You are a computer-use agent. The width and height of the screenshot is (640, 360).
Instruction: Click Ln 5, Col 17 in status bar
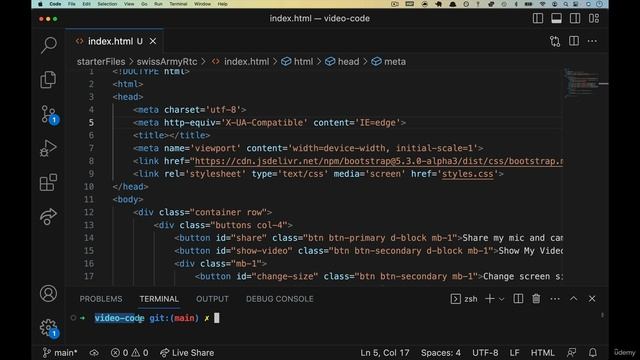coord(384,353)
